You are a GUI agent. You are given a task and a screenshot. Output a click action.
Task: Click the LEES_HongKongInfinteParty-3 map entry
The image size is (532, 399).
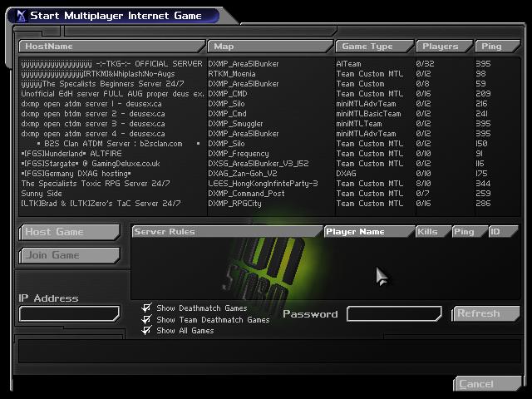coord(263,184)
